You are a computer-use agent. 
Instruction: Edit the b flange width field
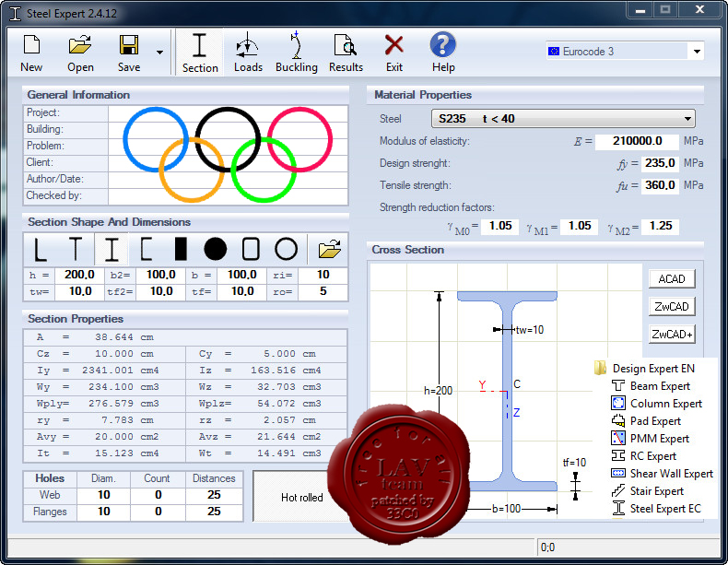241,275
